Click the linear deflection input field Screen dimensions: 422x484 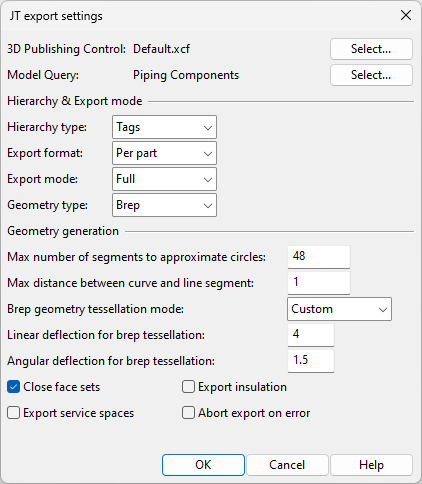(x=311, y=335)
